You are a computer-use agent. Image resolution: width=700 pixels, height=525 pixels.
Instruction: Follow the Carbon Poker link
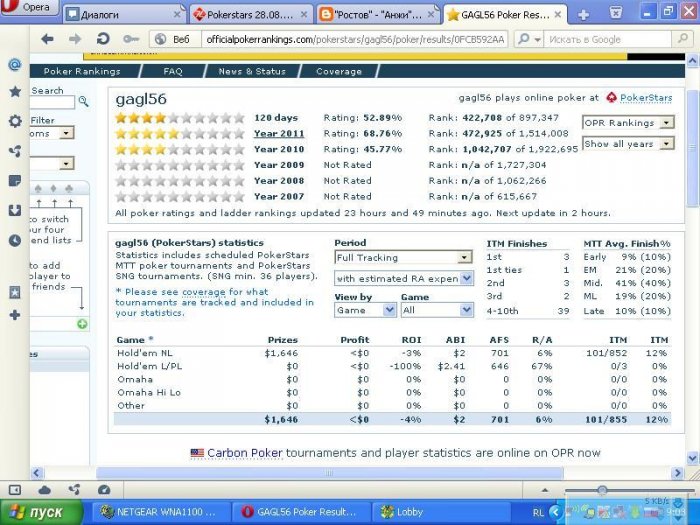(x=245, y=453)
